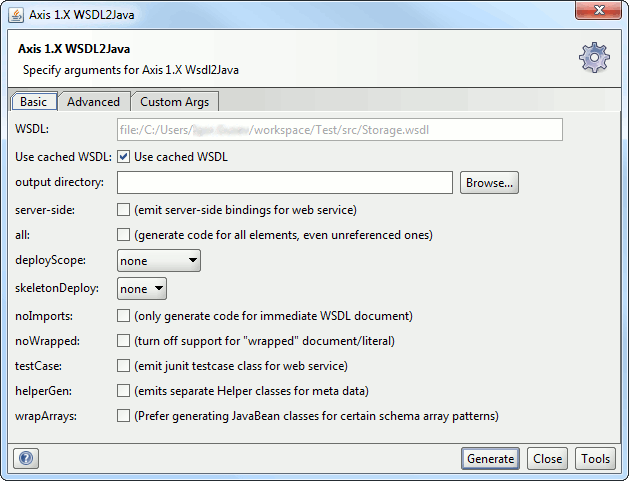Click the Browse... button
This screenshot has width=629, height=481.
[x=489, y=183]
